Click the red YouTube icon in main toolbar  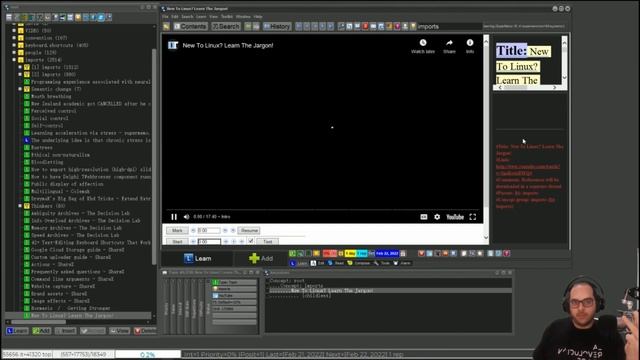365,27
